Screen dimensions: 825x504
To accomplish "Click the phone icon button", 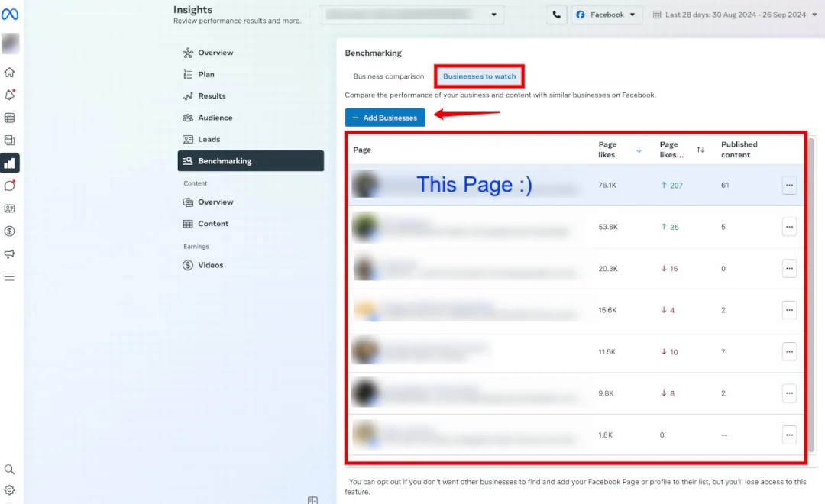I will 557,15.
